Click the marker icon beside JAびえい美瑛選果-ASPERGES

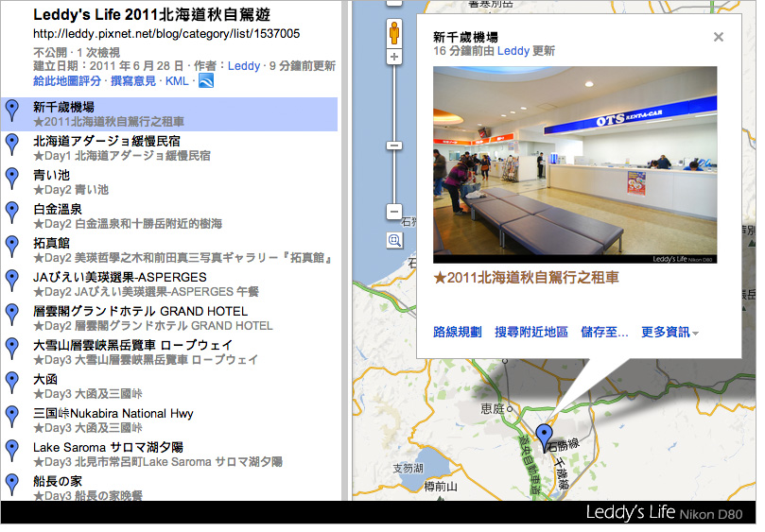[12, 283]
